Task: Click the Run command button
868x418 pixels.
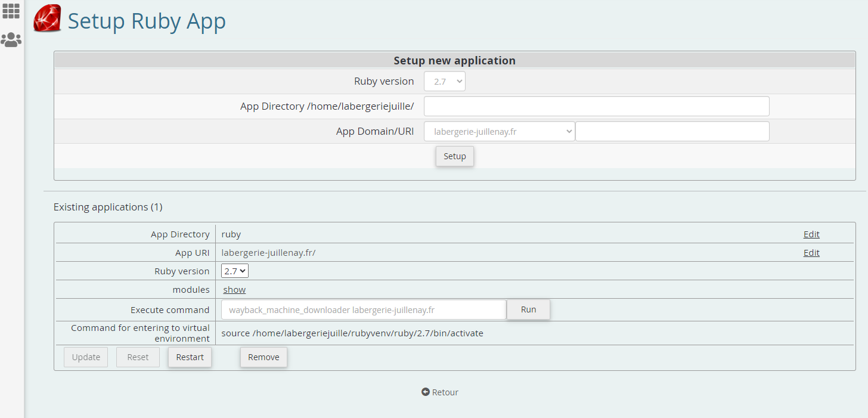Action: coord(528,309)
